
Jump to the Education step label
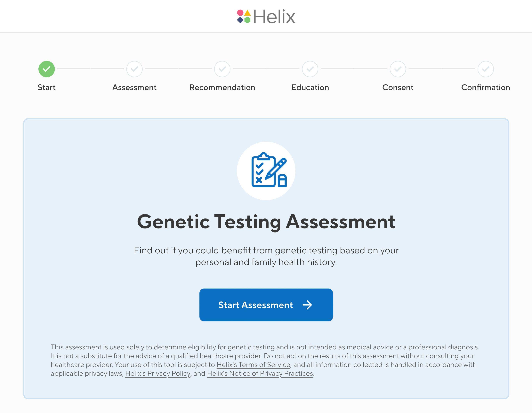pyautogui.click(x=310, y=87)
